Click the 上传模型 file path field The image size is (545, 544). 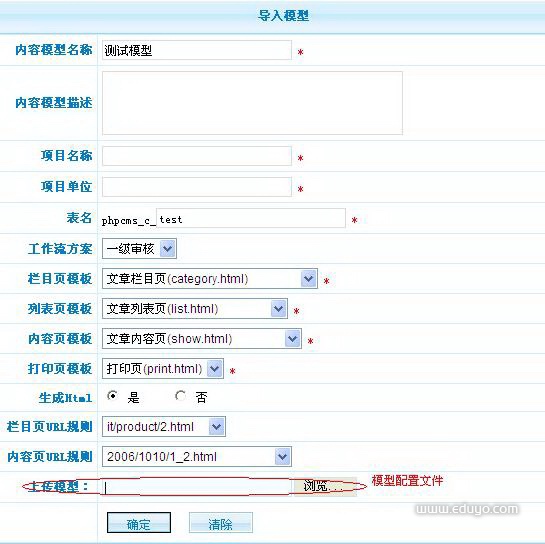tap(197, 487)
